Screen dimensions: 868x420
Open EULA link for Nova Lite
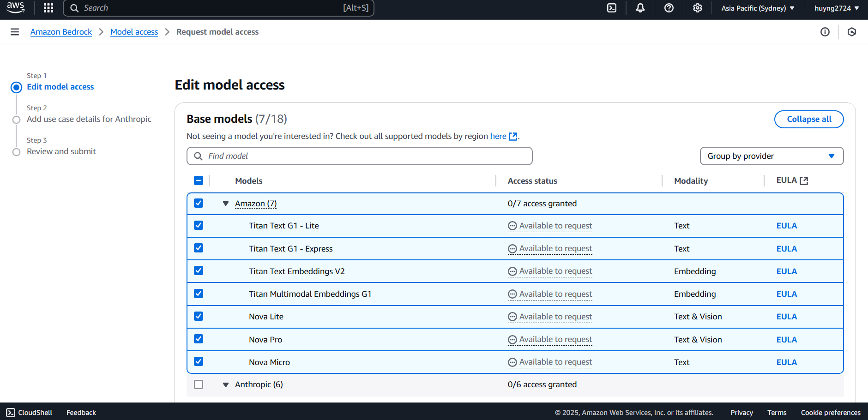click(x=786, y=317)
